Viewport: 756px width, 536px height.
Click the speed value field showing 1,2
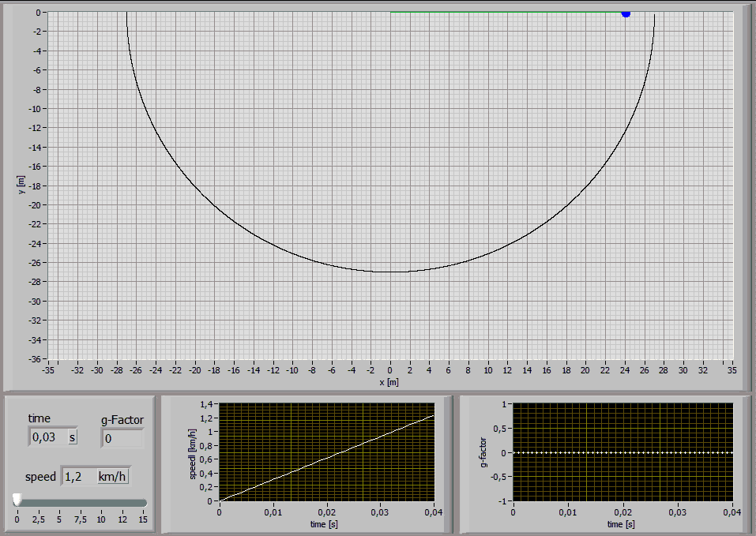pyautogui.click(x=78, y=477)
